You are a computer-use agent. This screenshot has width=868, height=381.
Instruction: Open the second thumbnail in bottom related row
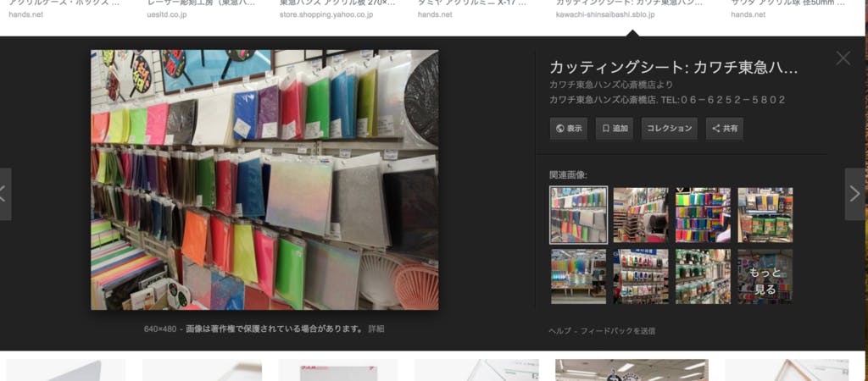[x=641, y=276]
